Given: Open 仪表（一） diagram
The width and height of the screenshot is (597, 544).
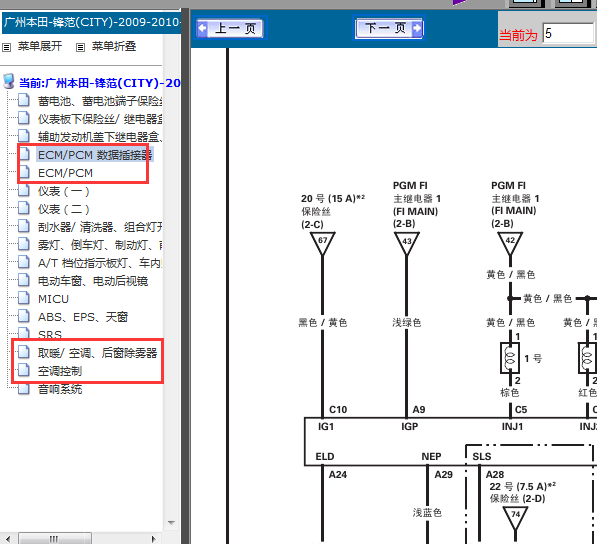Looking at the screenshot, I should [64, 191].
